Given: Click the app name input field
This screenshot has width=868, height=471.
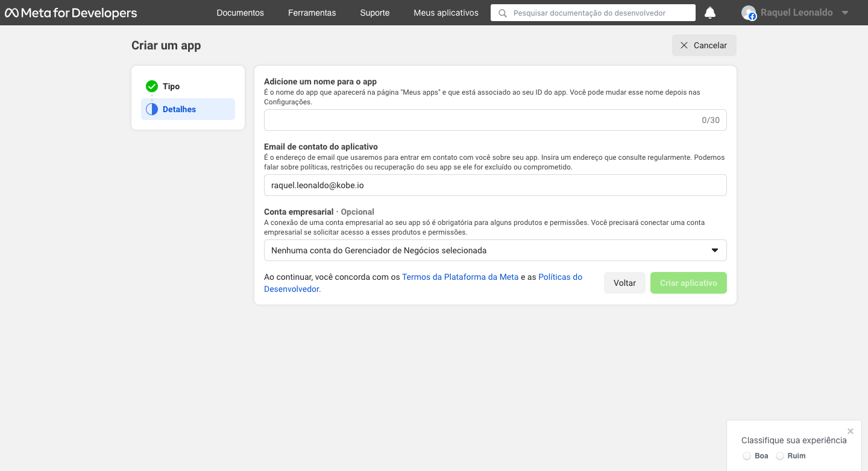Looking at the screenshot, I should (x=495, y=119).
